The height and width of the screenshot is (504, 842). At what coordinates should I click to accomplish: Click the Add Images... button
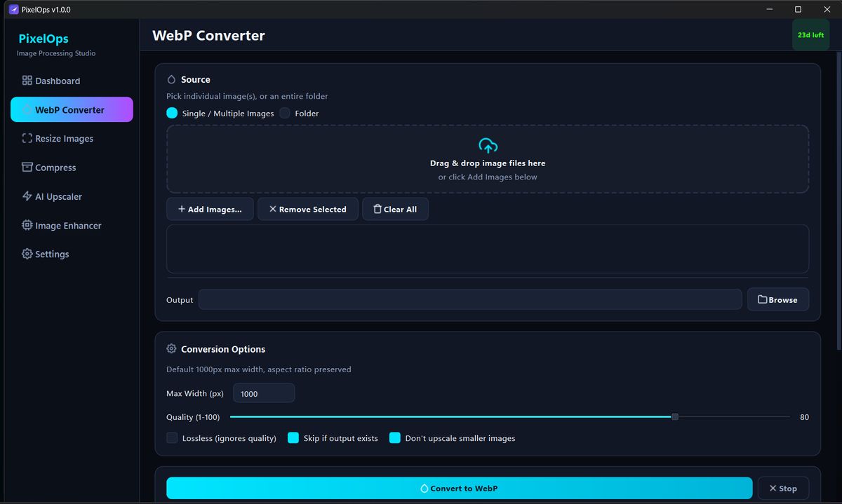[x=210, y=209]
